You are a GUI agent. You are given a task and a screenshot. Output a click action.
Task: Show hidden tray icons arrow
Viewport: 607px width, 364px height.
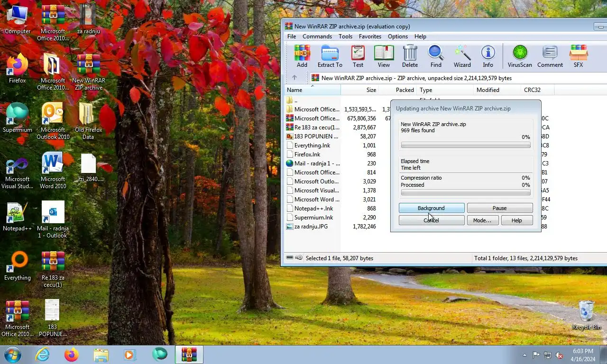pos(524,355)
